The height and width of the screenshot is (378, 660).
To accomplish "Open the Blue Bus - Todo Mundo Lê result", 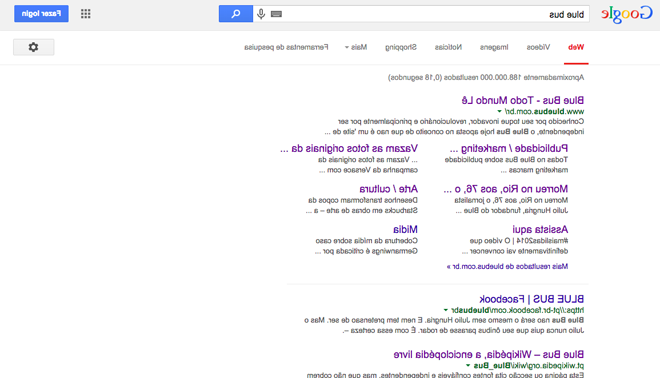I will click(522, 100).
